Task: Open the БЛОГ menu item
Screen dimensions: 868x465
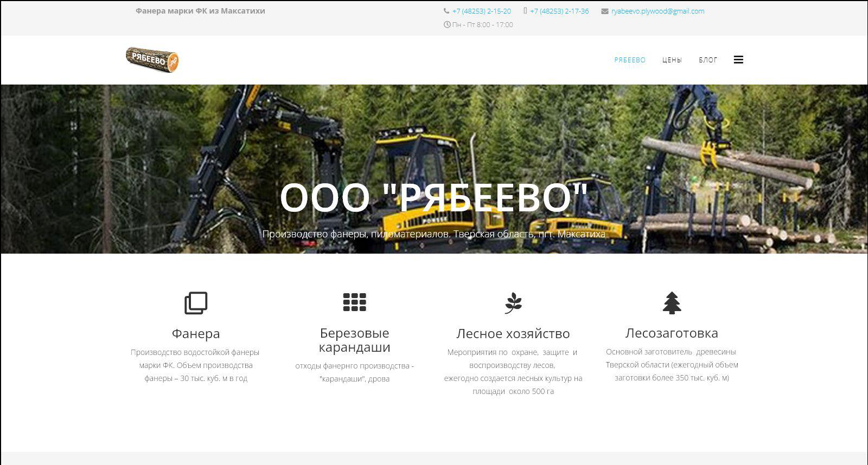Action: [708, 60]
